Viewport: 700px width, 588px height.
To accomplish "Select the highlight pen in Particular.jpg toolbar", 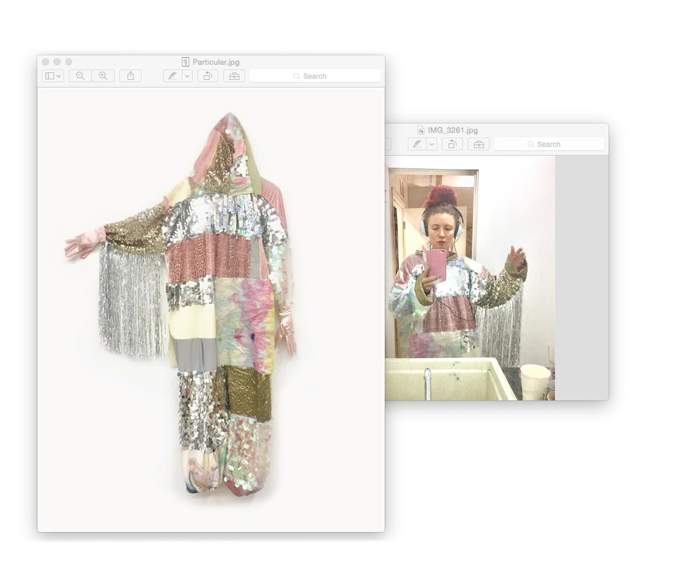I will click(172, 76).
